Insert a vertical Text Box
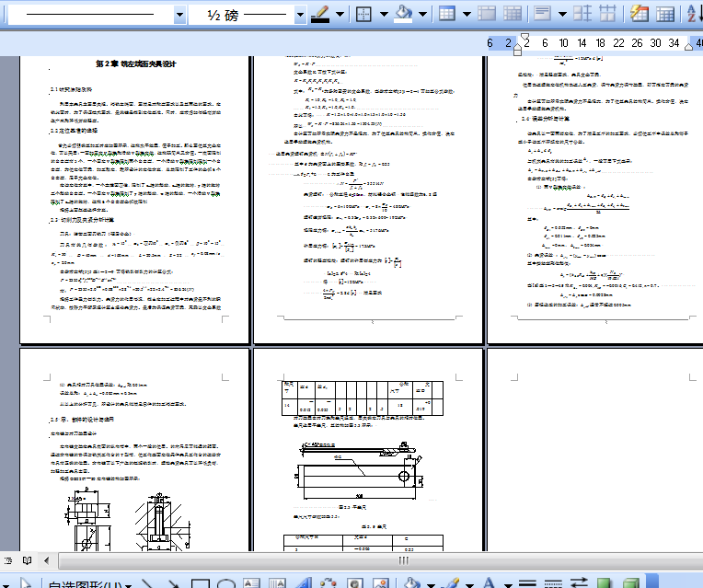703x588 pixels. tap(278, 583)
